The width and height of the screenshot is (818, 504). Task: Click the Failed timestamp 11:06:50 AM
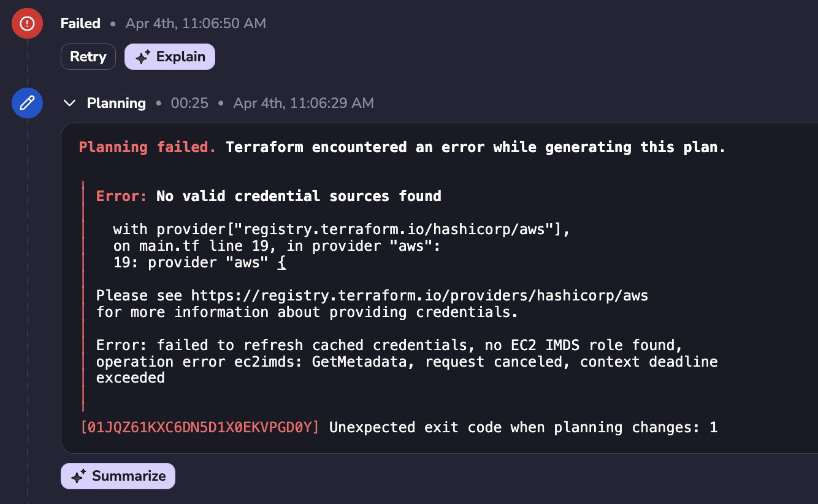pos(196,23)
